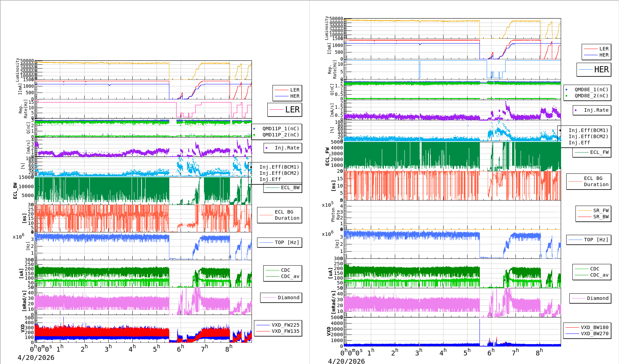This screenshot has width=619, height=364.
Task: Click the TOP [Hz] legend in right panel
Action: pos(588,240)
